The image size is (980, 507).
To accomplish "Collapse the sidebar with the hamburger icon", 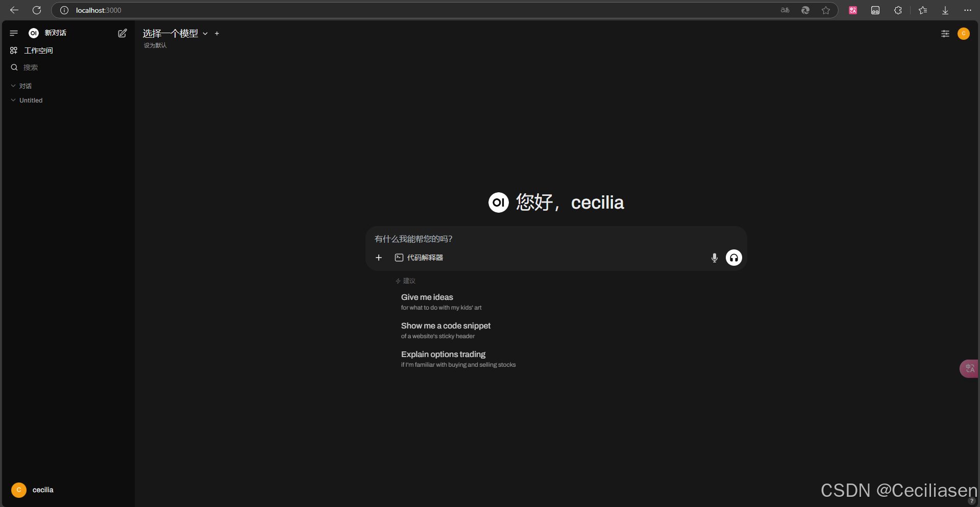I will (14, 33).
